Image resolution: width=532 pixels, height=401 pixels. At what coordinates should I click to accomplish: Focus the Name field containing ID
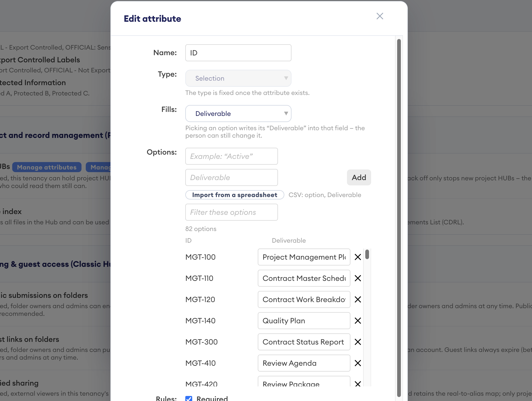click(238, 53)
